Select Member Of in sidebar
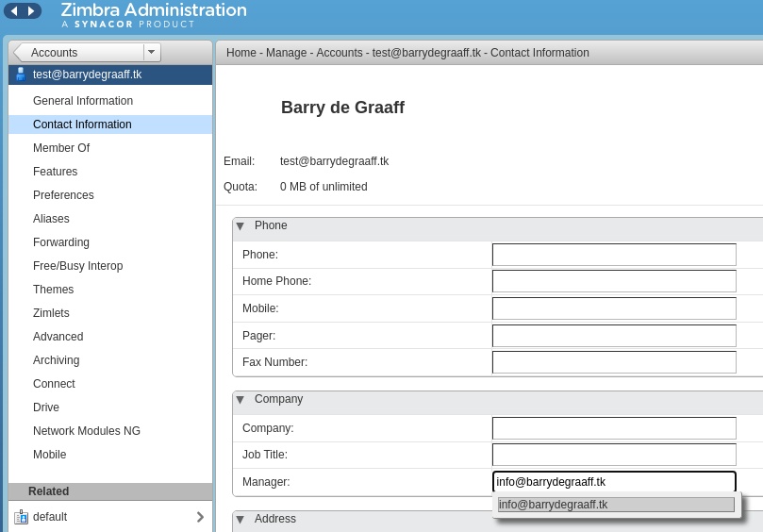The width and height of the screenshot is (763, 532). (61, 148)
